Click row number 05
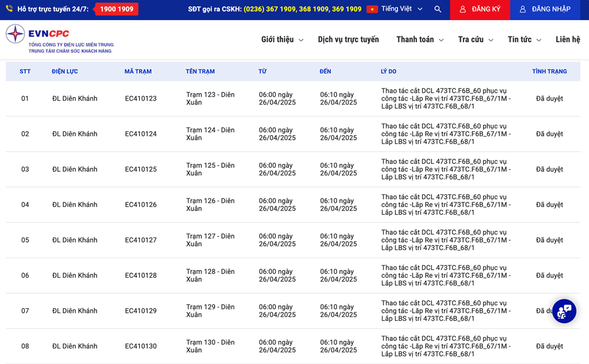 (25, 240)
